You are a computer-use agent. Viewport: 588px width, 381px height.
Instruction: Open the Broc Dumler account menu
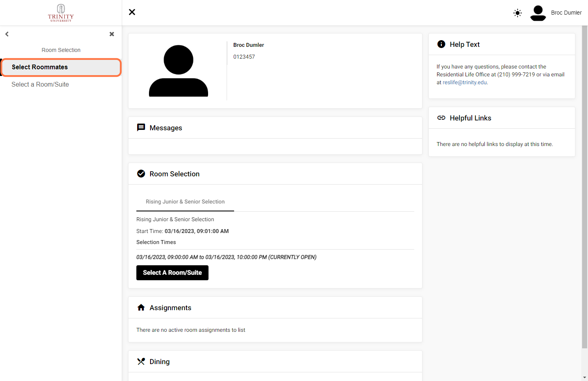[x=566, y=13]
